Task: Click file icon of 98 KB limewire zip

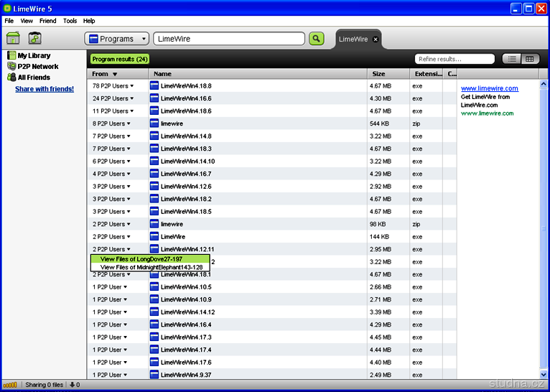Action: pos(154,224)
